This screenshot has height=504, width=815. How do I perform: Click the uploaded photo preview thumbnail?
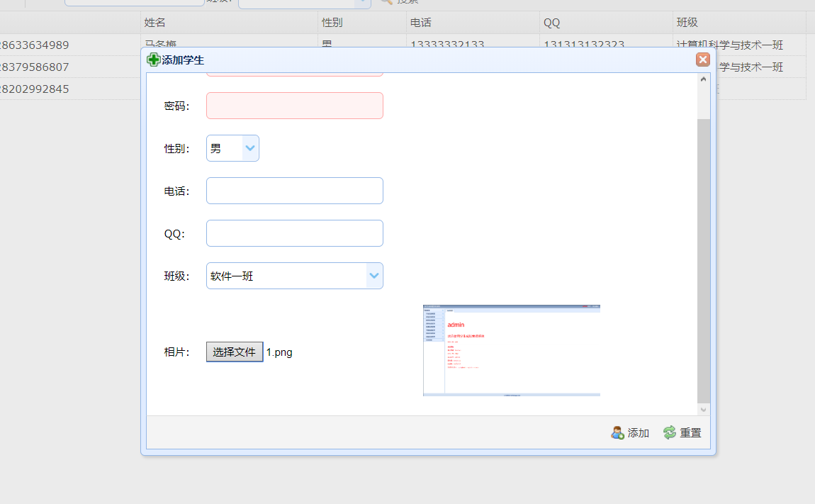coord(511,350)
